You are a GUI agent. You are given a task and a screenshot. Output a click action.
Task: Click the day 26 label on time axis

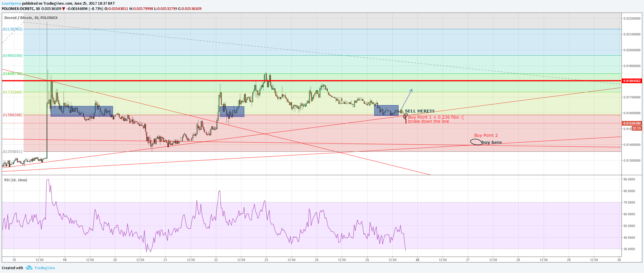tap(418, 260)
